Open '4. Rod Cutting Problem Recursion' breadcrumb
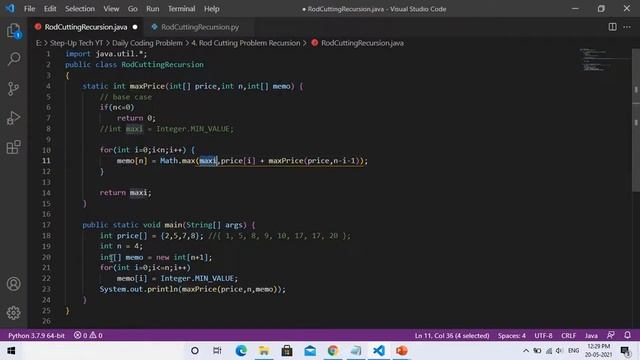 point(246,43)
